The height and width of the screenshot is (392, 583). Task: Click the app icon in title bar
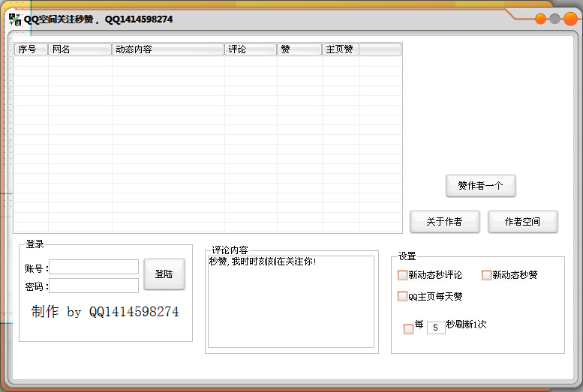[14, 19]
